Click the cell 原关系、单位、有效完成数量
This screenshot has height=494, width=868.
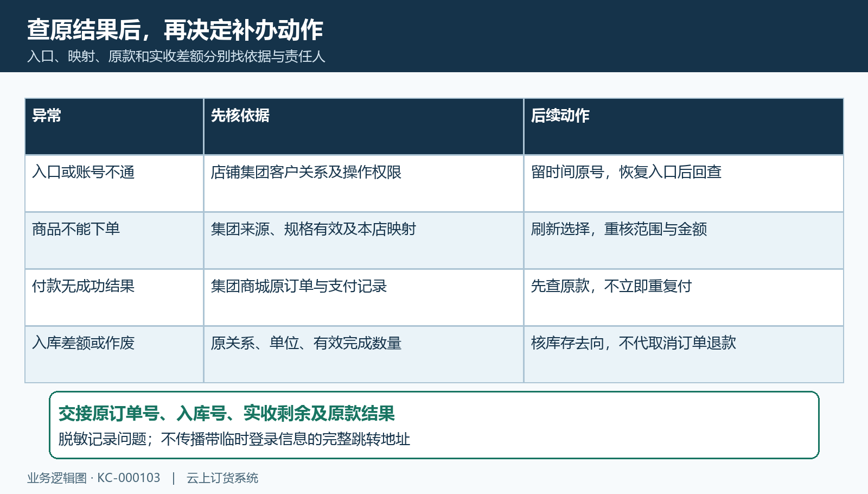point(363,354)
